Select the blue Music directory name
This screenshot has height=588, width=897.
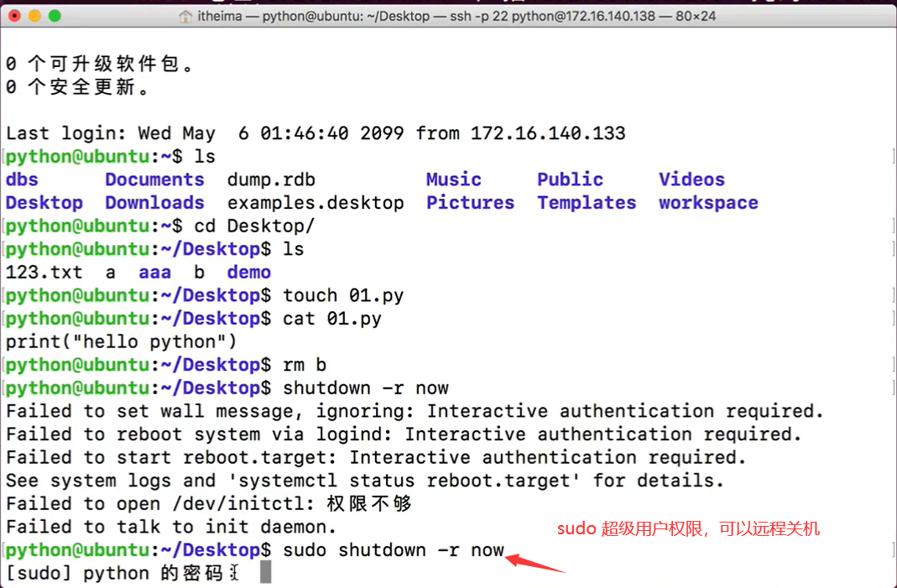pyautogui.click(x=453, y=179)
